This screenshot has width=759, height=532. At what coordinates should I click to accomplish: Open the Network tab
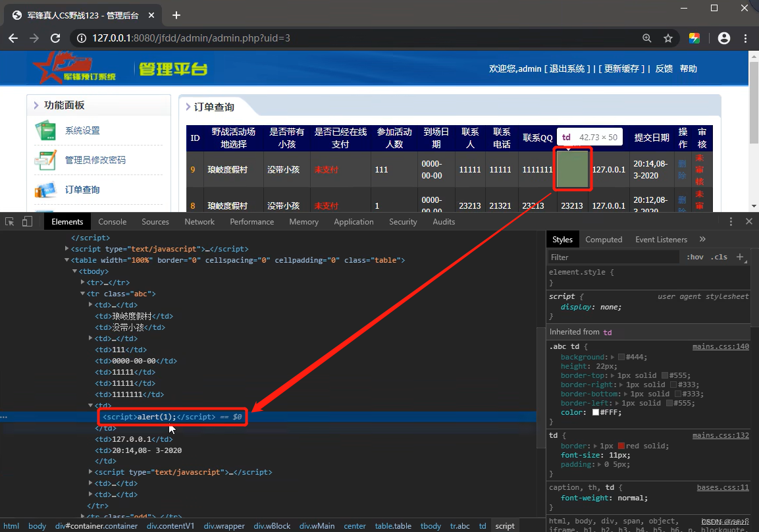[199, 222]
